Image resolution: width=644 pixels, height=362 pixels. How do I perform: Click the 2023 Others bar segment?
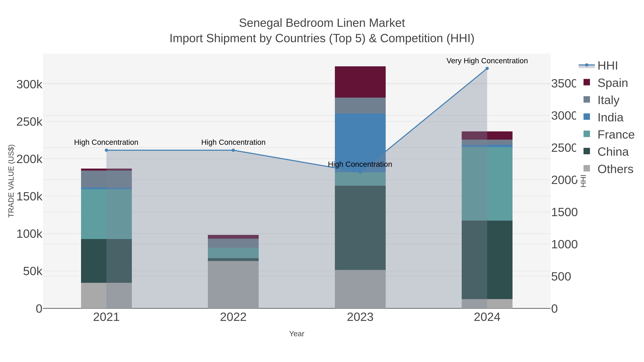pos(360,289)
